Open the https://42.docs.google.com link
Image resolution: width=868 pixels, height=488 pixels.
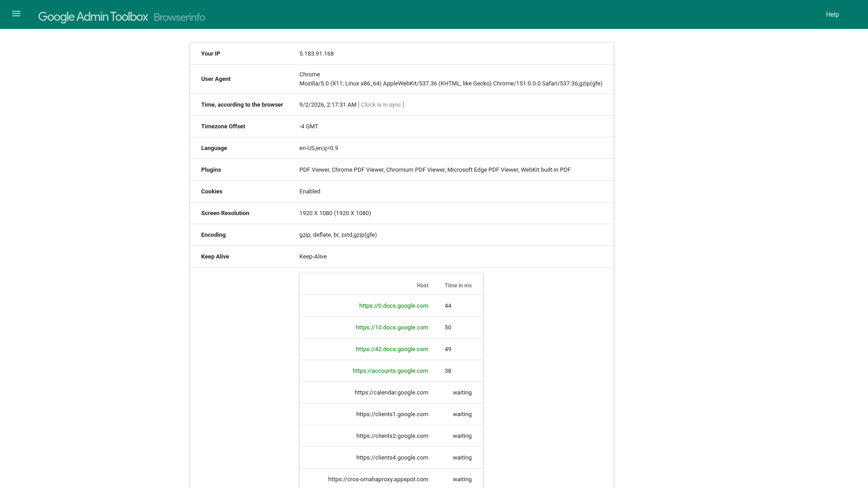392,349
